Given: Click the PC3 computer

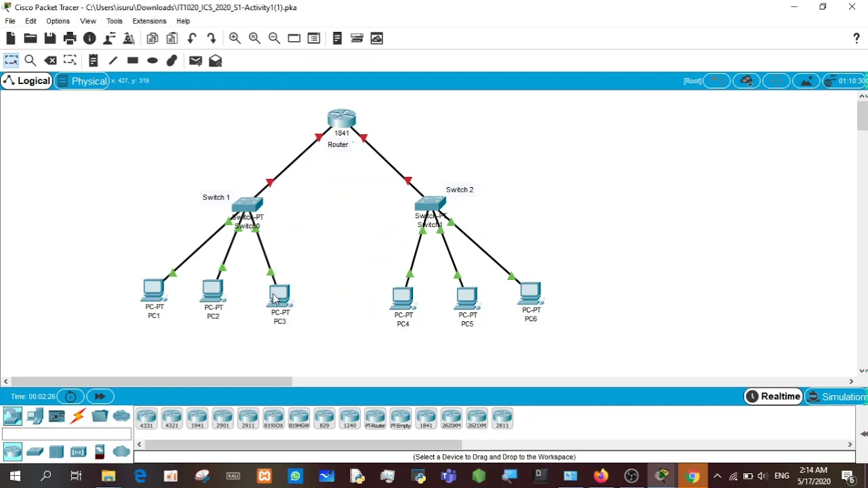Looking at the screenshot, I should point(279,296).
